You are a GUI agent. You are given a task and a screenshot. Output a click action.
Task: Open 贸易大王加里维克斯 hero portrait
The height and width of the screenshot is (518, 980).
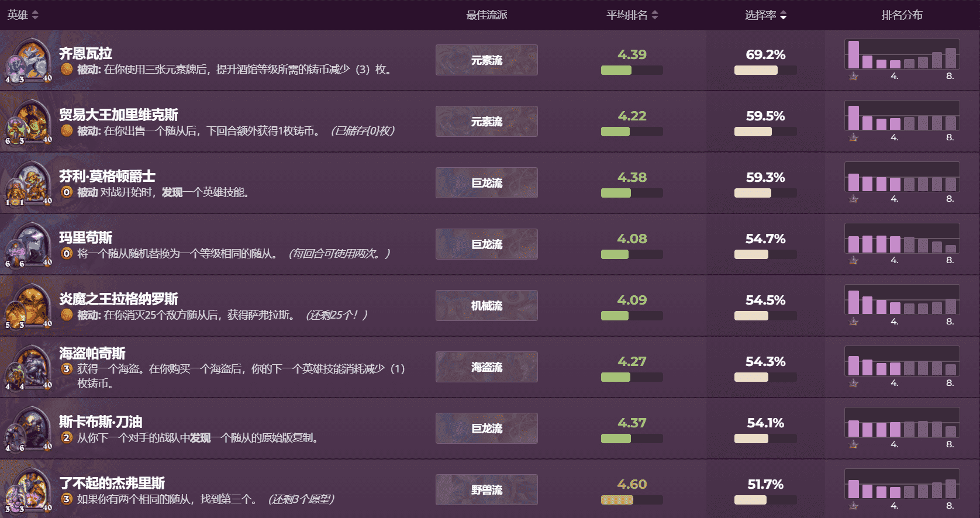tap(29, 122)
